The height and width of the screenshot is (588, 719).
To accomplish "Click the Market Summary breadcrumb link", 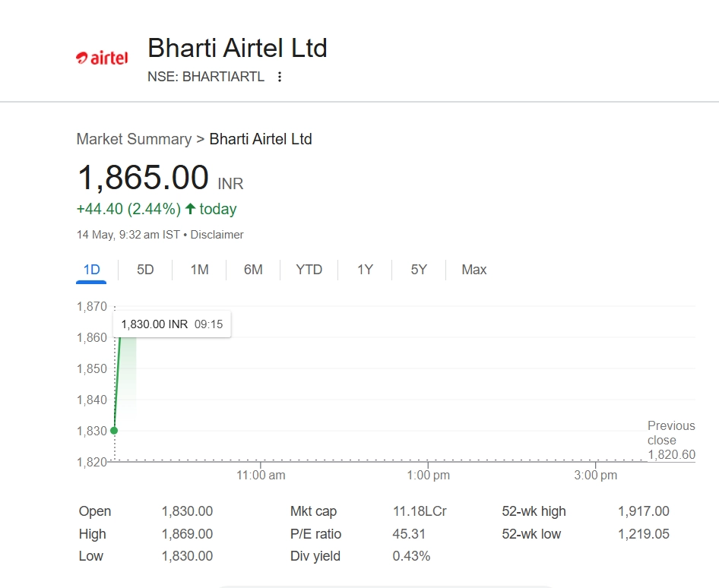I will (134, 139).
